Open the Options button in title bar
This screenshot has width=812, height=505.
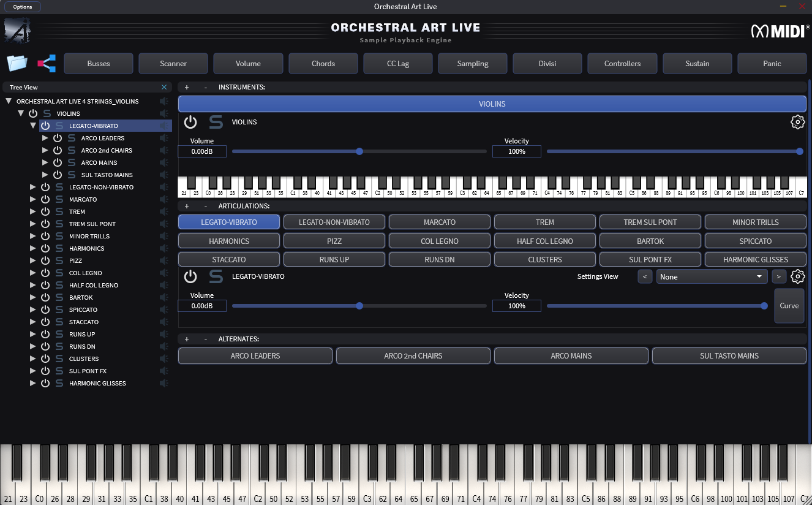click(23, 7)
